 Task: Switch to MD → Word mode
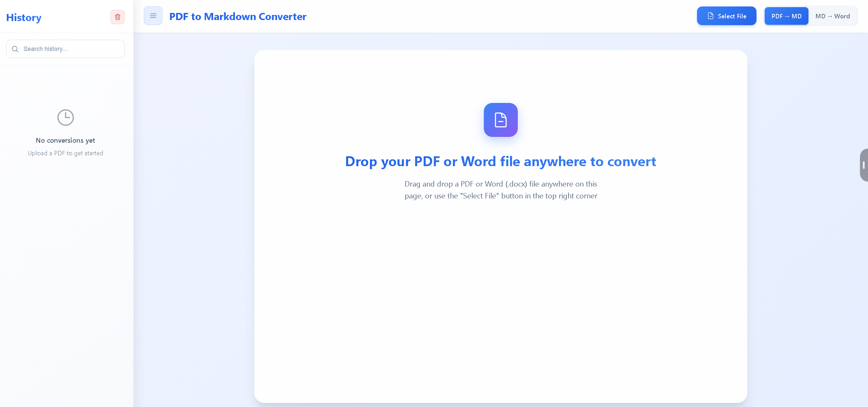pyautogui.click(x=832, y=16)
